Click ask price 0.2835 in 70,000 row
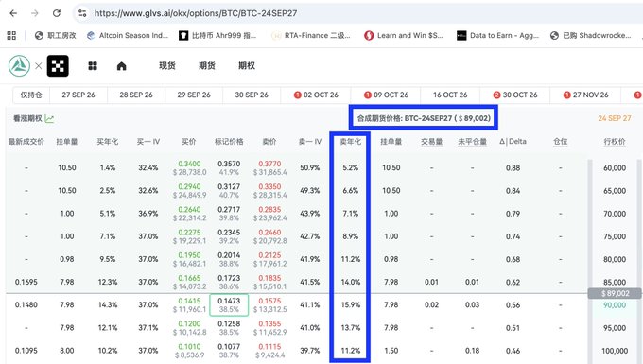The image size is (643, 364). pos(269,210)
